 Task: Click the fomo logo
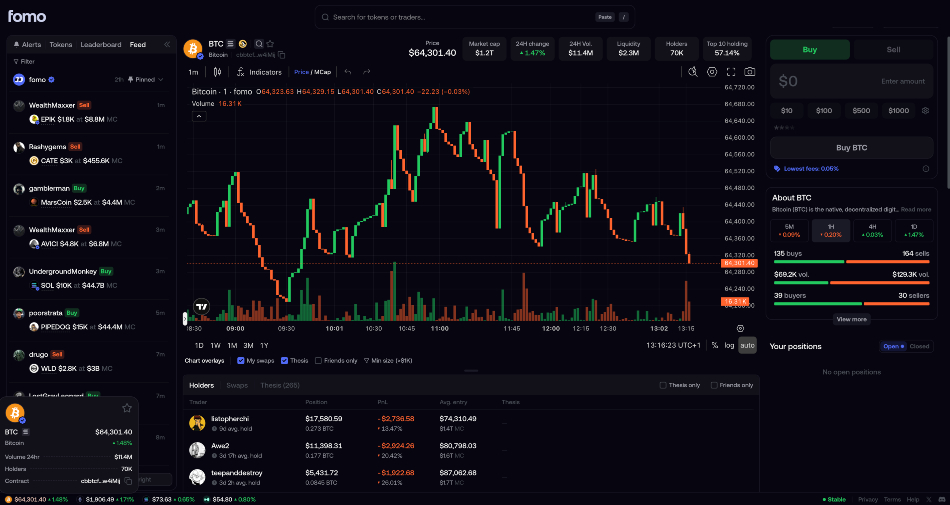[x=27, y=16]
